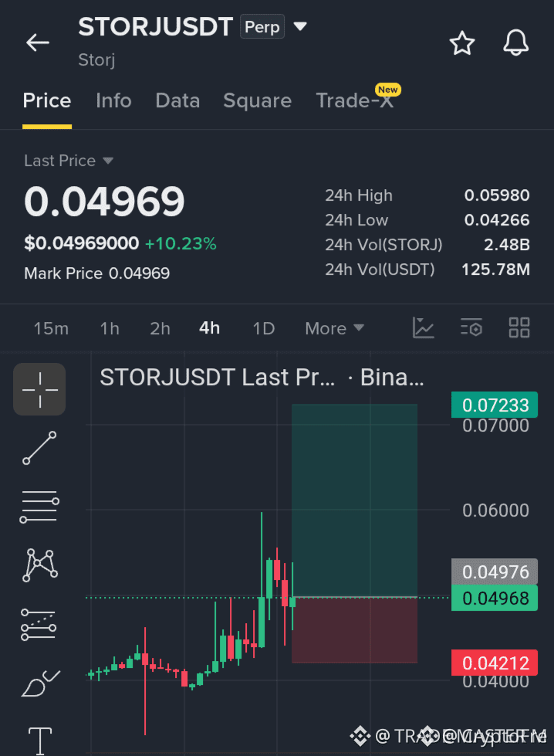Click the 0.04968 current price label
Viewport: 554px width, 756px height.
495,598
